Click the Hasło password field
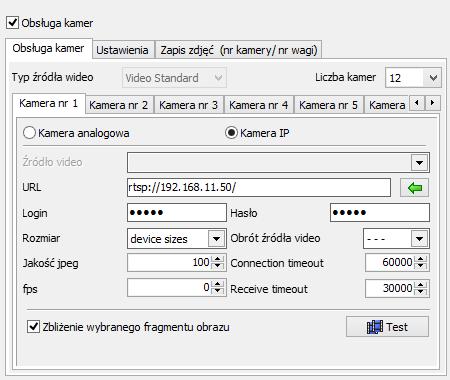 pyautogui.click(x=380, y=213)
